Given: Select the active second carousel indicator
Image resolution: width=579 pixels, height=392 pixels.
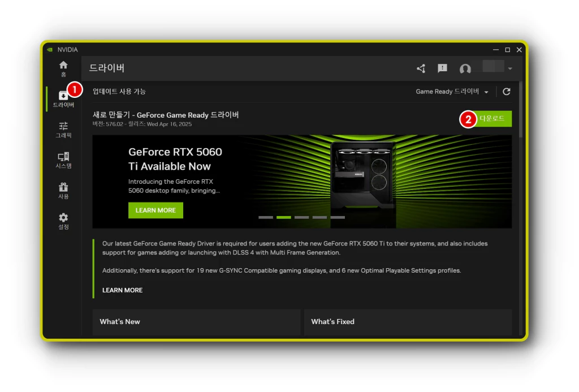Looking at the screenshot, I should pyautogui.click(x=284, y=218).
